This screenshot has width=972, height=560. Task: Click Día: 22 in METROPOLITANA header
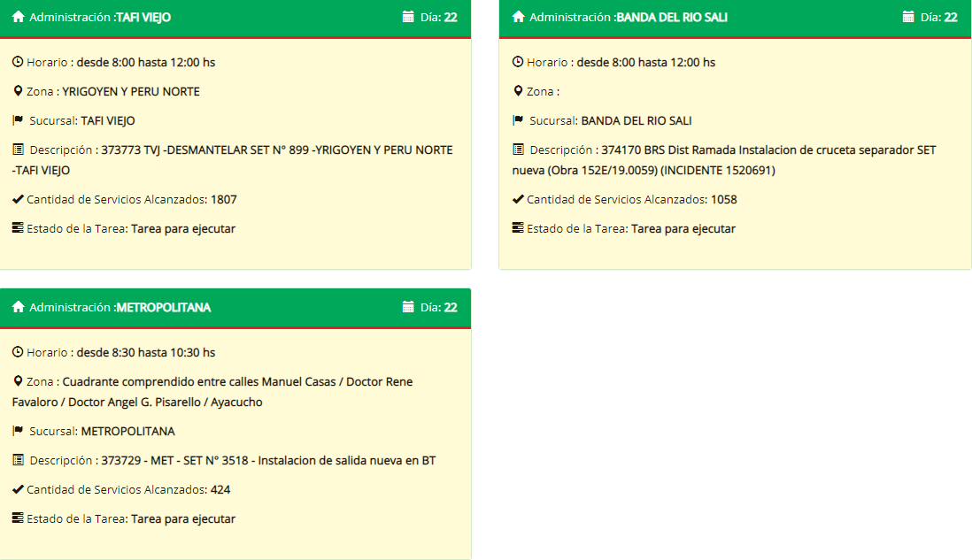click(438, 307)
